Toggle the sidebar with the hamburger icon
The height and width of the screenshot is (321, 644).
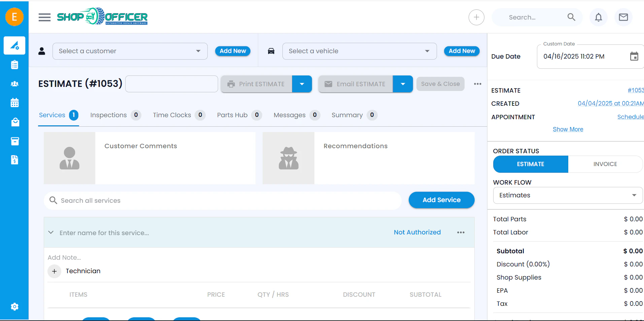(x=44, y=17)
